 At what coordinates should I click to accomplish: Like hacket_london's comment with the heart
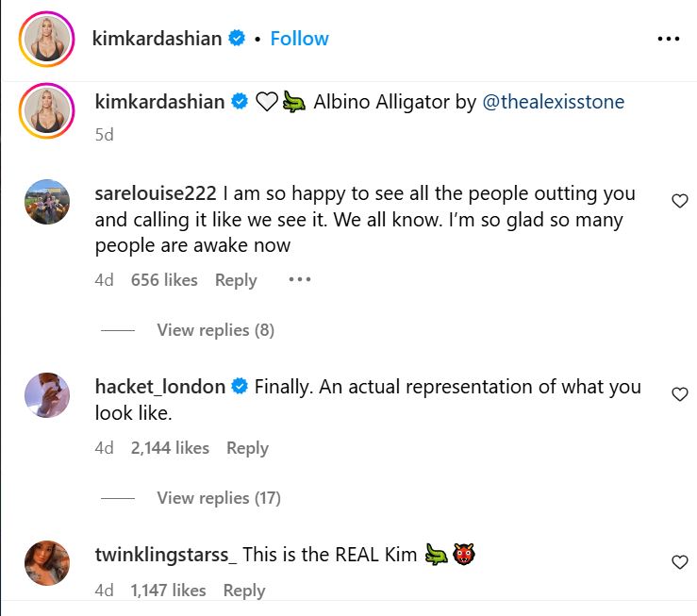(679, 394)
